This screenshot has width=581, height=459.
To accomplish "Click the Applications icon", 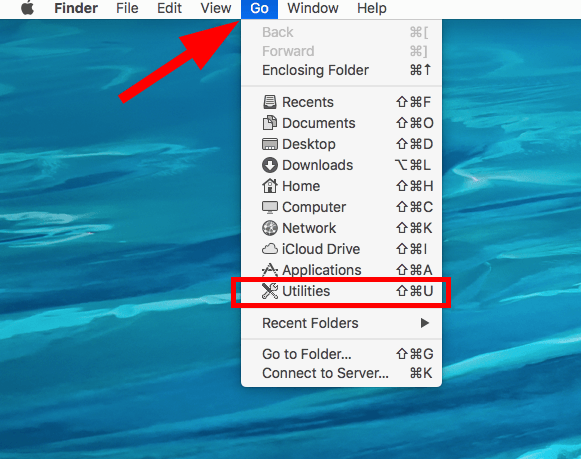I will click(270, 270).
